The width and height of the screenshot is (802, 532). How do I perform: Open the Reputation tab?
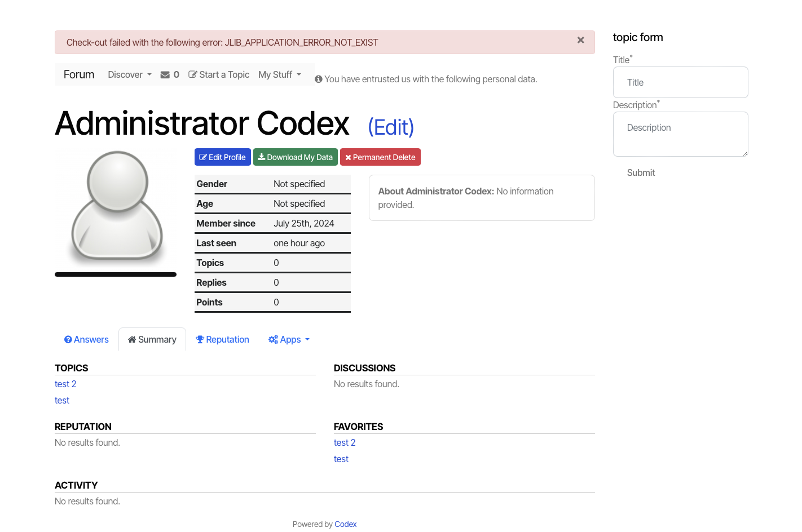[222, 340]
